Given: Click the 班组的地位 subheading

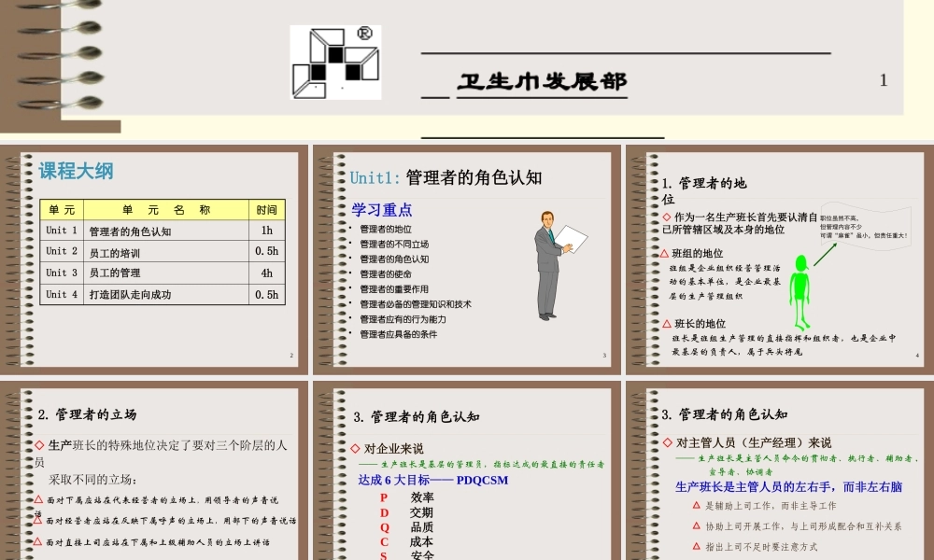Looking at the screenshot, I should coord(697,254).
